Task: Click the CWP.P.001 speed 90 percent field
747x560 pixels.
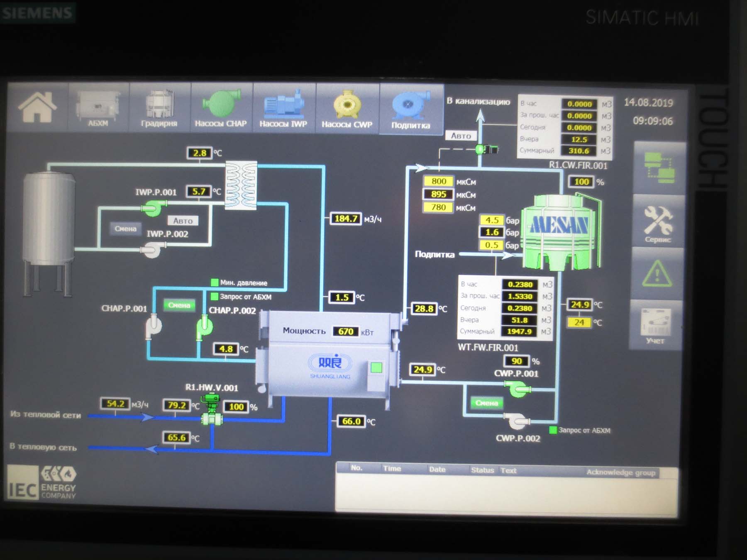Action: (x=517, y=361)
